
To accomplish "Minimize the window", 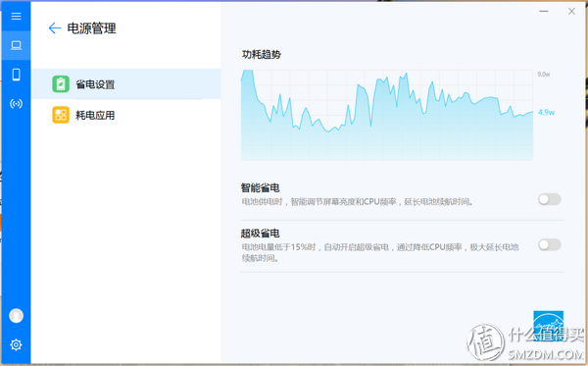I will [544, 11].
